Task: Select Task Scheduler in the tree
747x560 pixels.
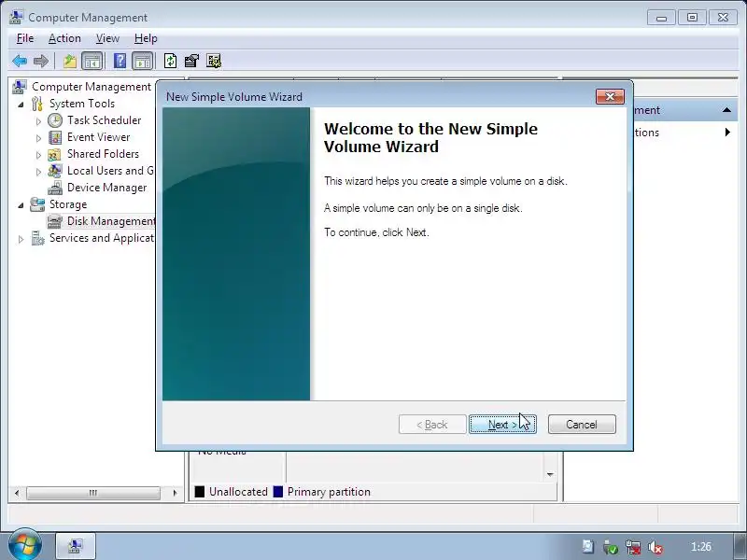Action: tap(104, 120)
